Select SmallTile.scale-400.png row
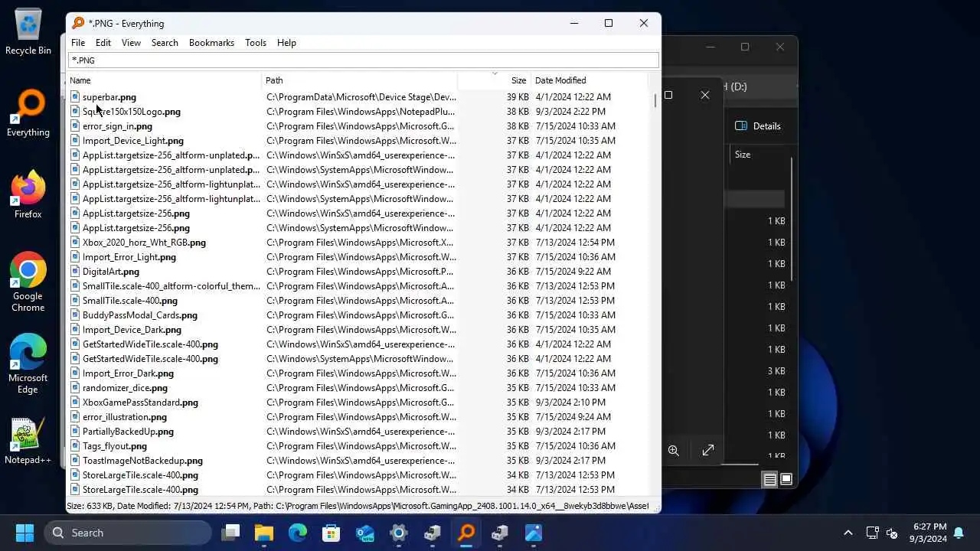 tap(361, 300)
